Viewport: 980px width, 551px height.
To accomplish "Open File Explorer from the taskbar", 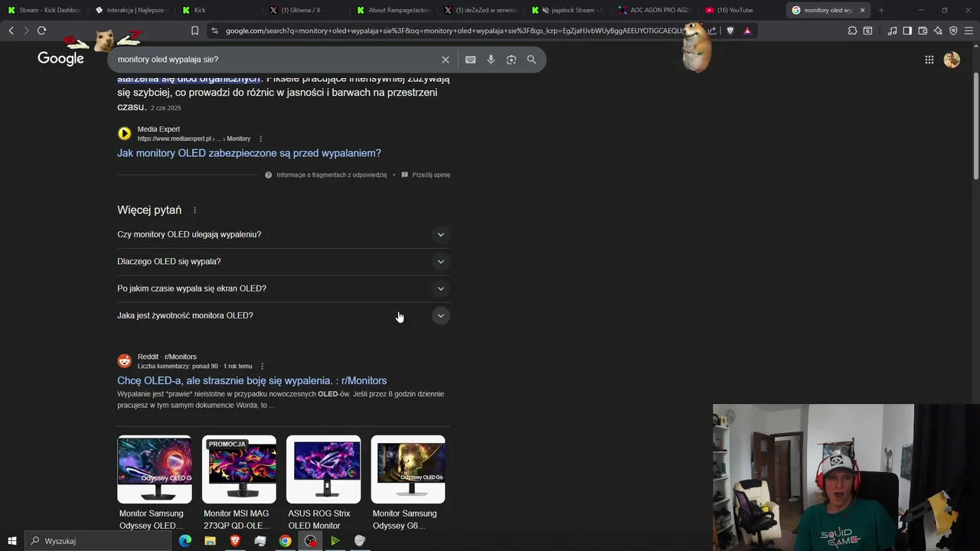I will [210, 541].
